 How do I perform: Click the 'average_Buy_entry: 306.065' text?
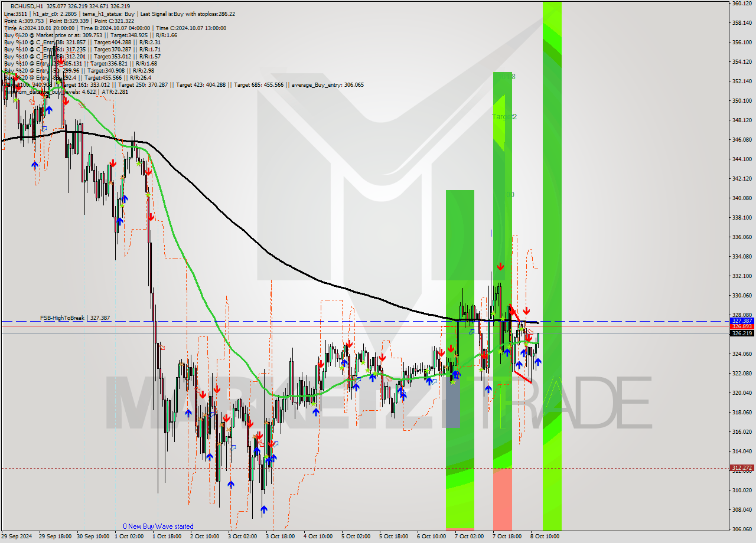(327, 84)
